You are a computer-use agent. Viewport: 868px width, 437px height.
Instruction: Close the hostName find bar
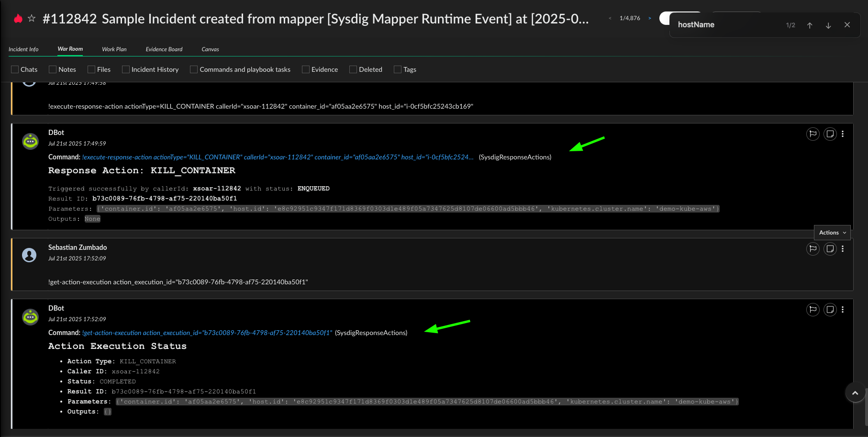click(847, 25)
